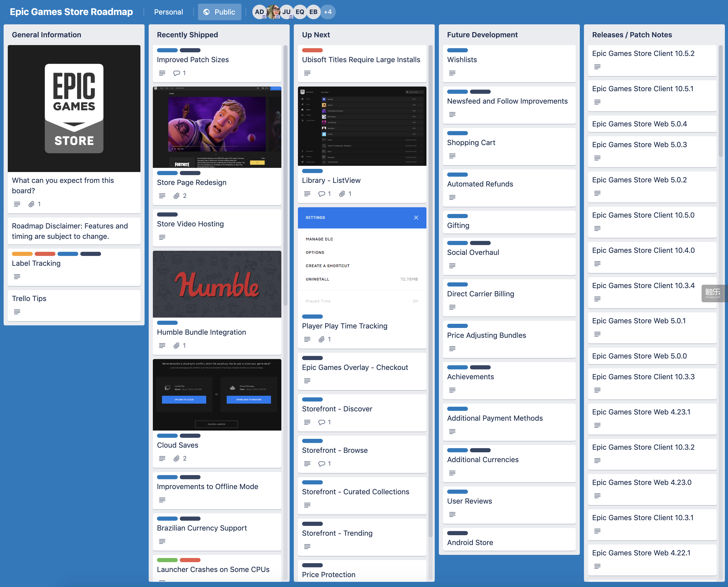The image size is (728, 587).
Task: Open the Epic Games Store Web 5.0.4 card
Action: [x=652, y=124]
